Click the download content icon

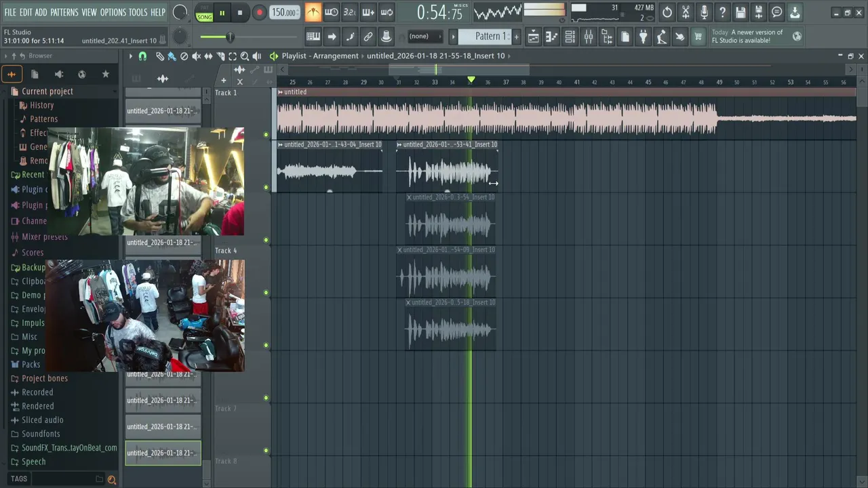pos(795,12)
